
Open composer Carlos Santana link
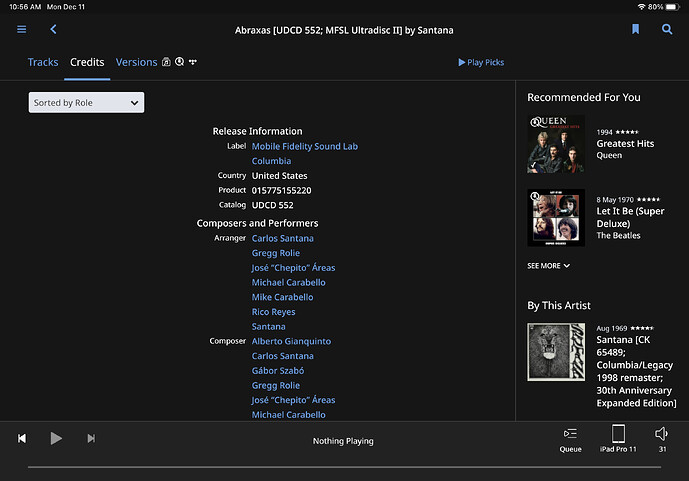click(x=283, y=356)
